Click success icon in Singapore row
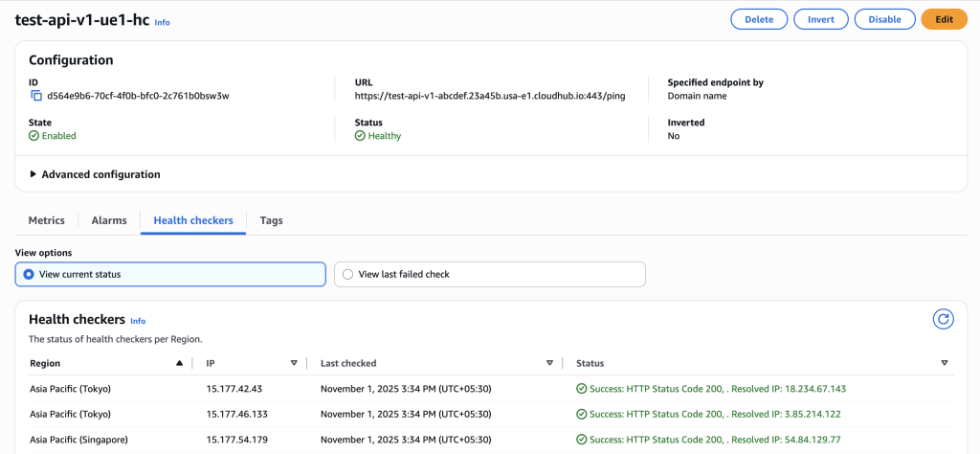980x454 pixels. tap(581, 440)
